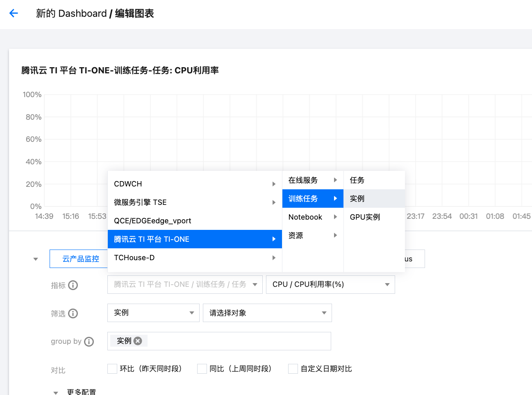Remove the 实例 tag from group by

138,341
